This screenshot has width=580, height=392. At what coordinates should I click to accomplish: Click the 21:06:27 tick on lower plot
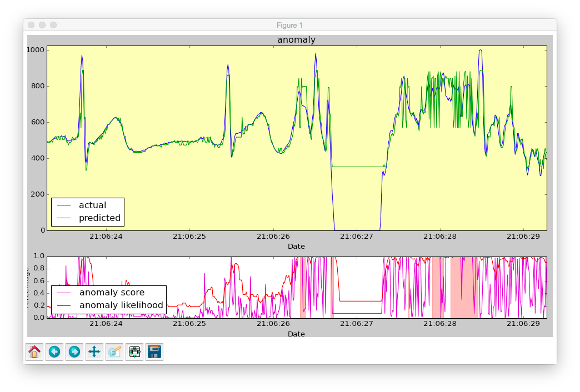click(357, 324)
